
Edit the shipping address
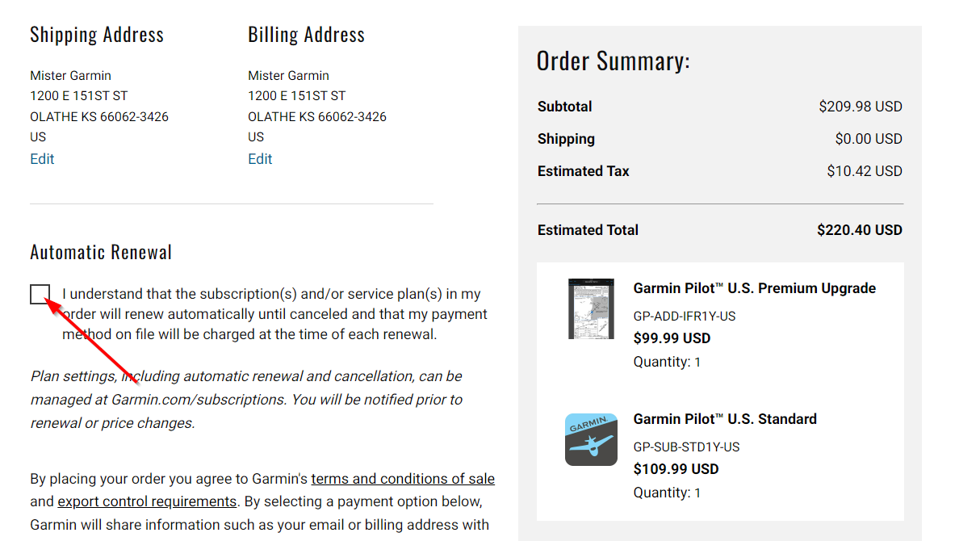[42, 159]
